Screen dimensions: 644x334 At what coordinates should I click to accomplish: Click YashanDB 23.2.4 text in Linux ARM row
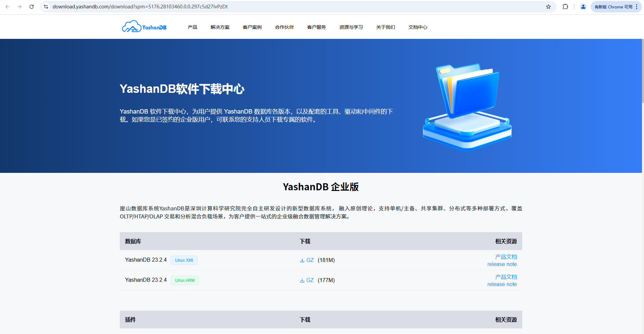pos(146,280)
